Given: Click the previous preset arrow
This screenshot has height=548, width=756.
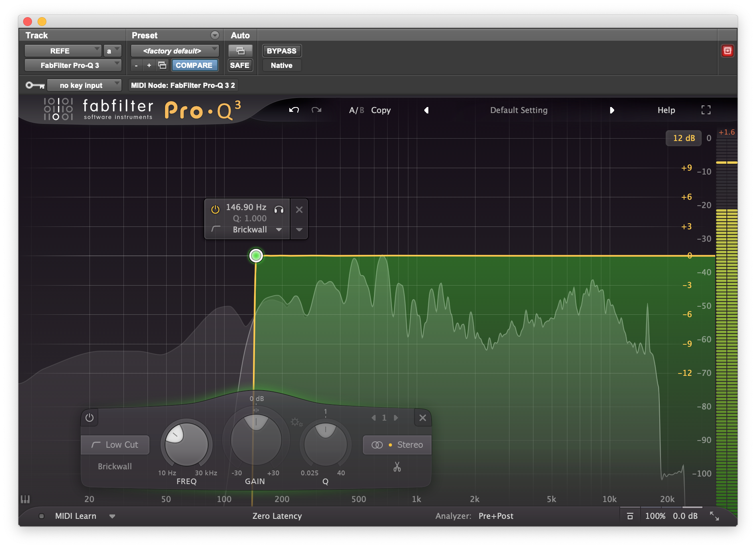Looking at the screenshot, I should click(426, 110).
